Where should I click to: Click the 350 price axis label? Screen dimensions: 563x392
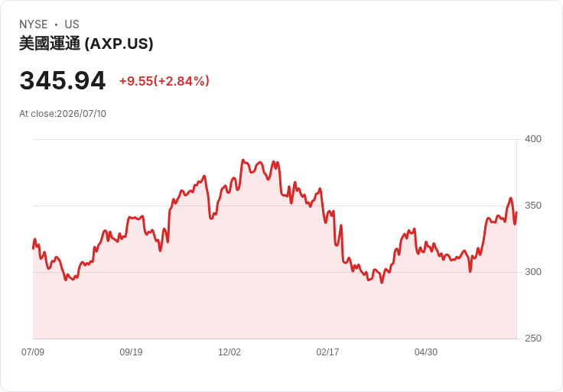pos(533,206)
